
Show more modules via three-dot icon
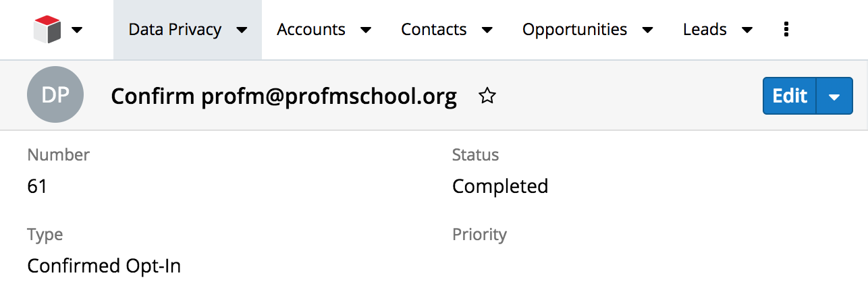[x=786, y=29]
